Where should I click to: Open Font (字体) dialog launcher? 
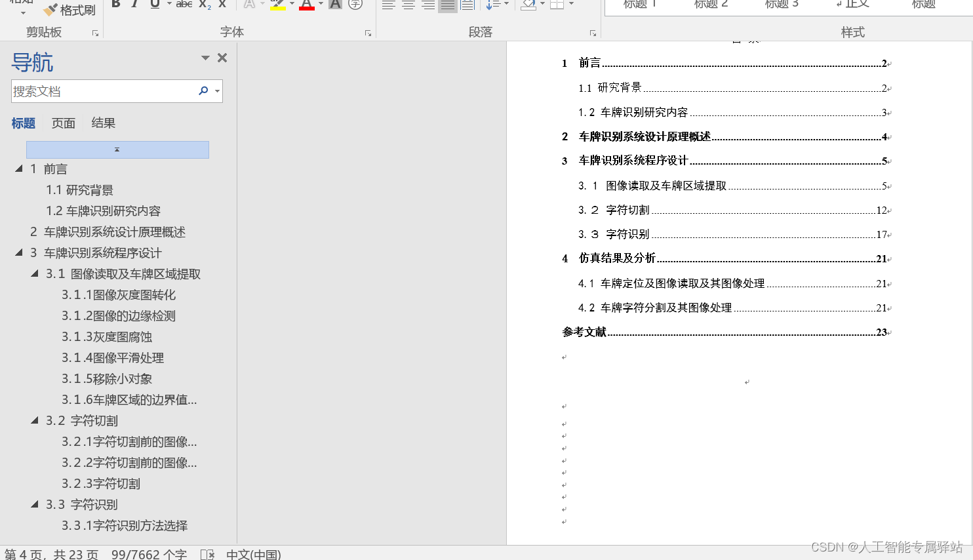(x=368, y=33)
